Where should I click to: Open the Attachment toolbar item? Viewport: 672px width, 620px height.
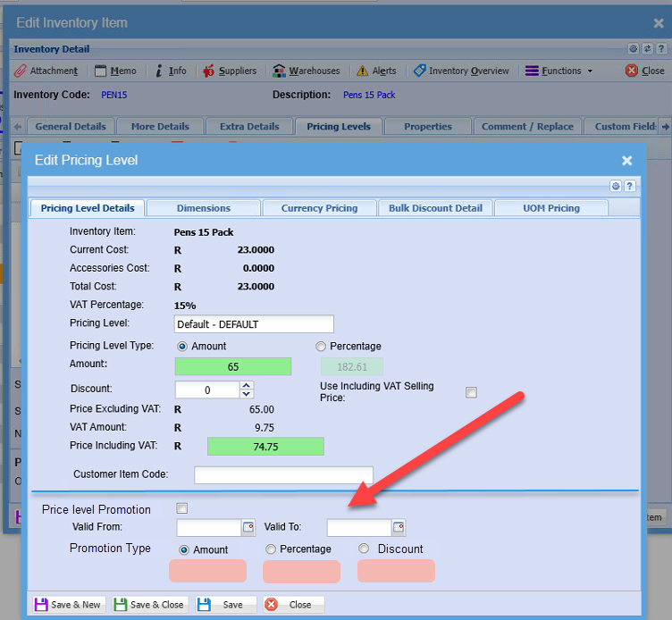click(46, 71)
